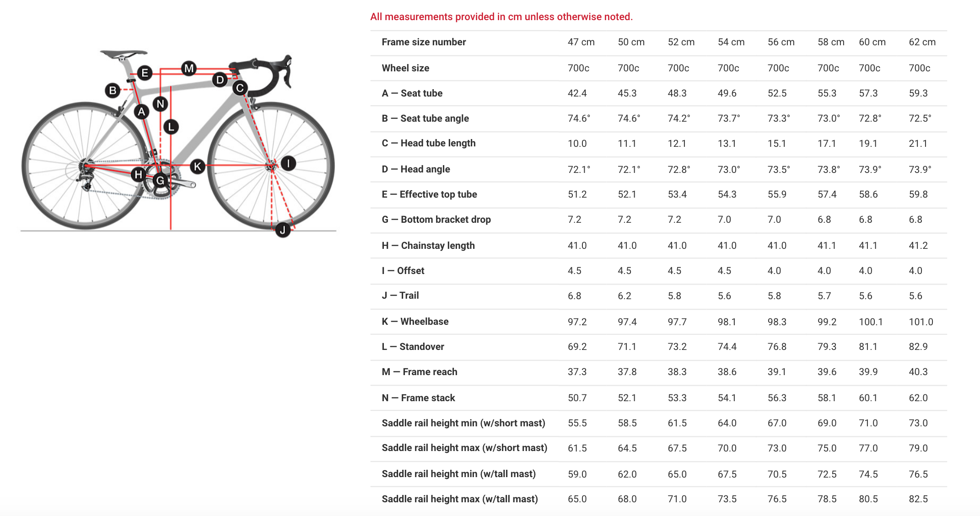Select the H chainstay marker on diagram
The width and height of the screenshot is (980, 516).
[x=138, y=174]
